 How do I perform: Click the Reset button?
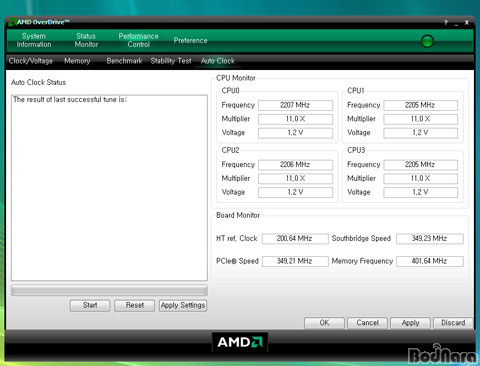pos(135,305)
